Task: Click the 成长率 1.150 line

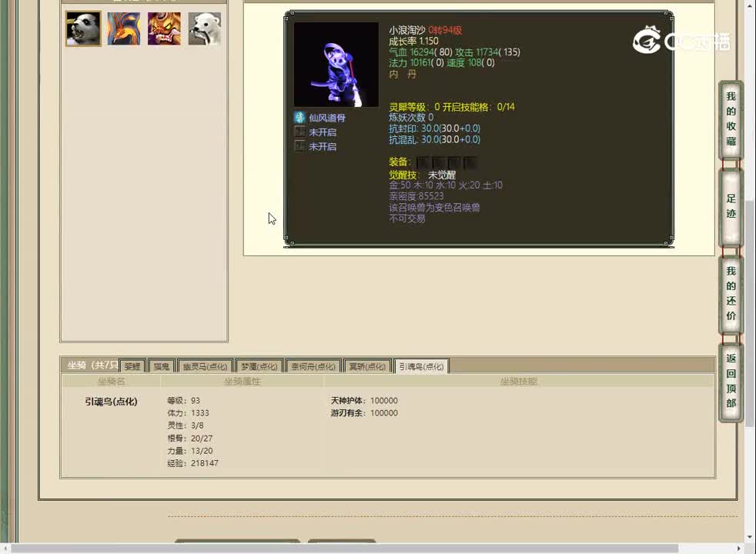Action: pyautogui.click(x=413, y=41)
